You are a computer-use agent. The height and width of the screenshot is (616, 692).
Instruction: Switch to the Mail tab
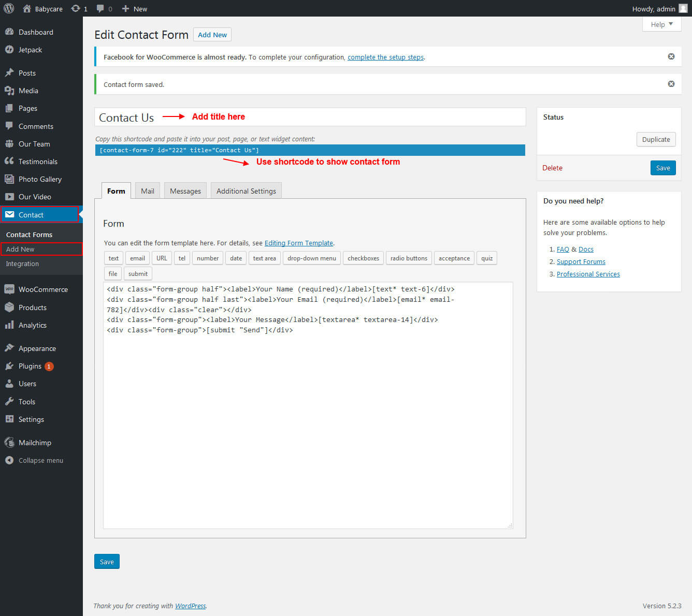[148, 190]
